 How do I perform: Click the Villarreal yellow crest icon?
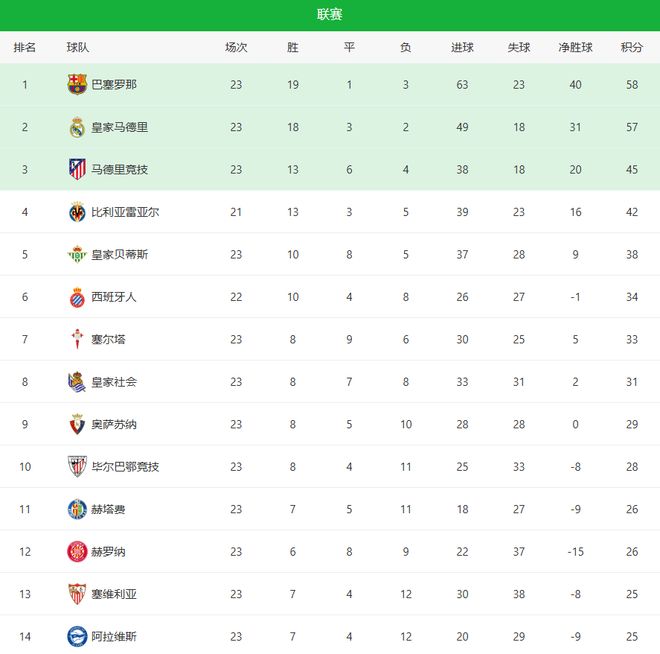click(x=77, y=212)
